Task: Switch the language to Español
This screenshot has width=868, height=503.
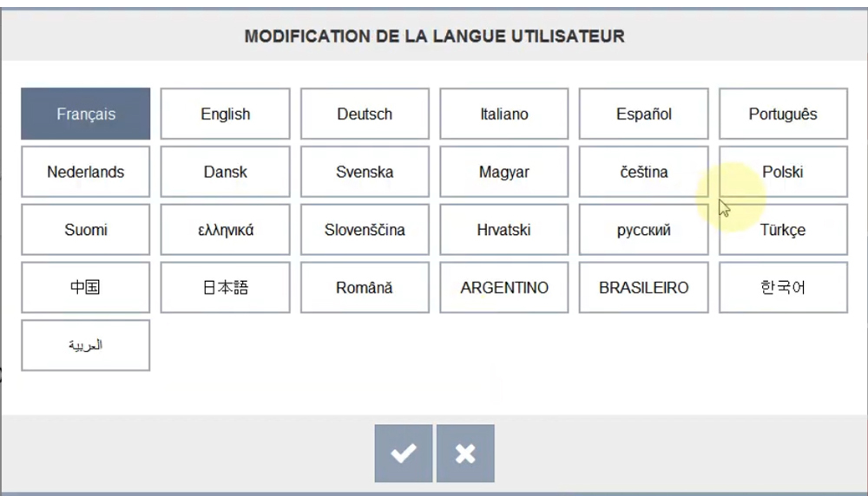Action: tap(644, 114)
